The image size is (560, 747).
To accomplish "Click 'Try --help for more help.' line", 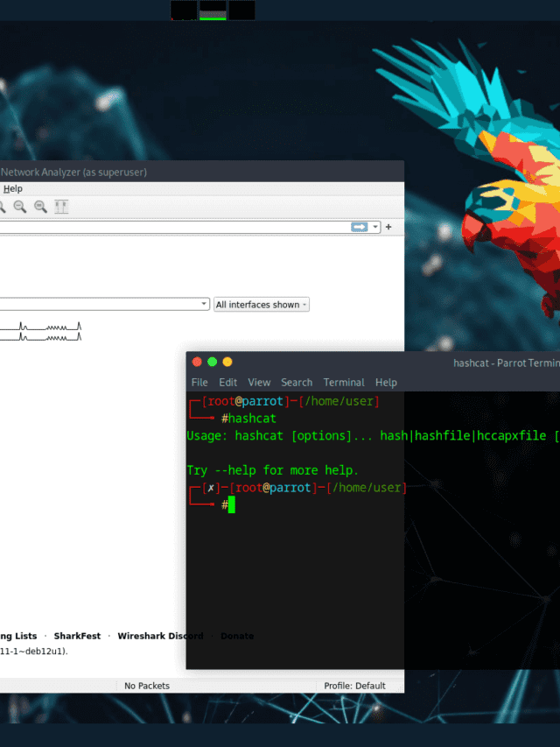I will point(273,470).
